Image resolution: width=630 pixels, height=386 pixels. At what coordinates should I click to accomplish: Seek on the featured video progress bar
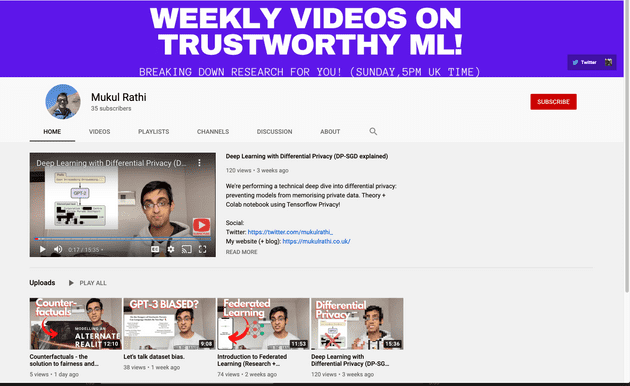(x=123, y=239)
